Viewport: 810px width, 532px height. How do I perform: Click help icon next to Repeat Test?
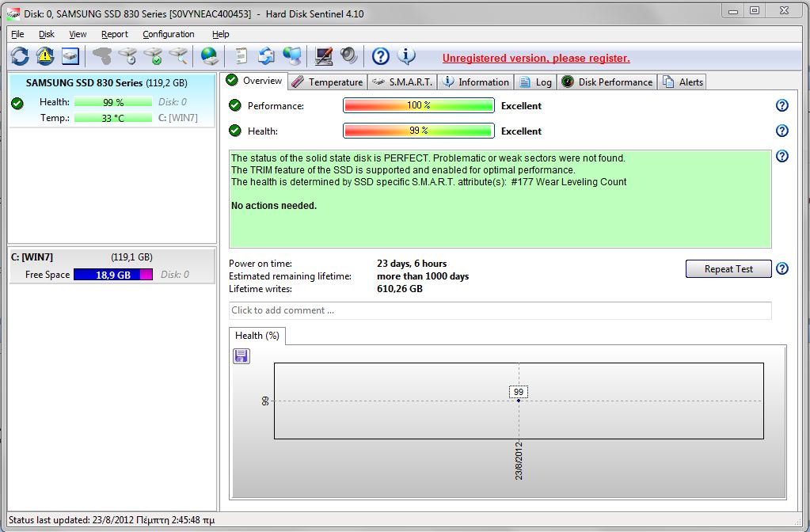point(782,268)
